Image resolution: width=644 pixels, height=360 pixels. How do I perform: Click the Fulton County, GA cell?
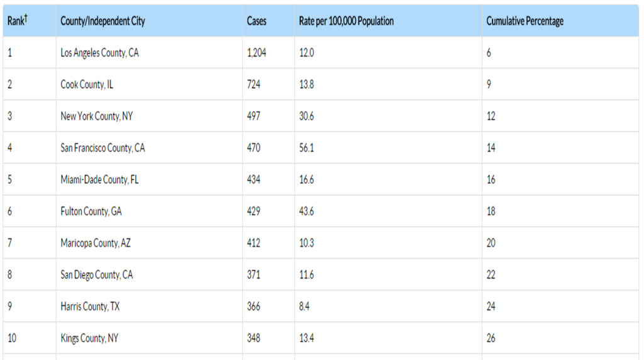91,211
